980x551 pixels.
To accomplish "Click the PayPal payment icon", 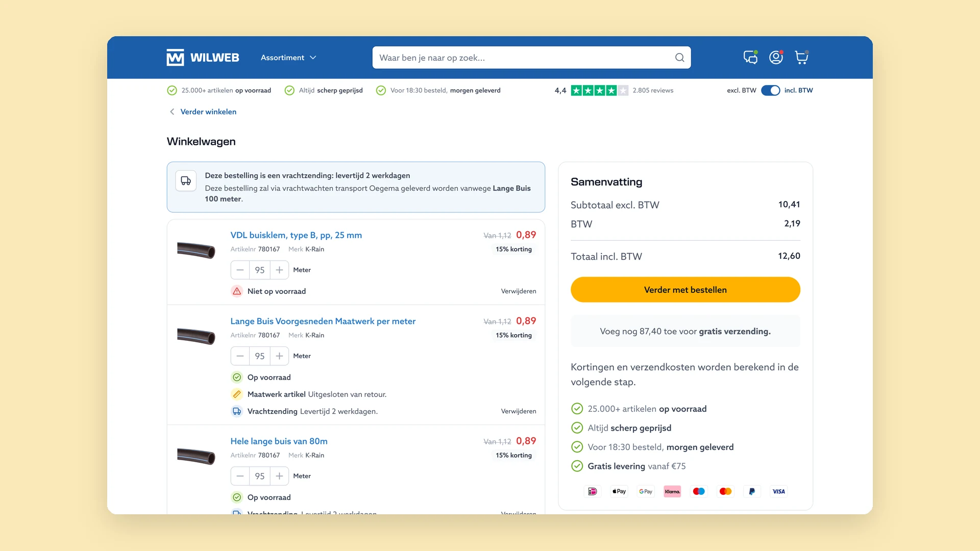I will coord(752,491).
